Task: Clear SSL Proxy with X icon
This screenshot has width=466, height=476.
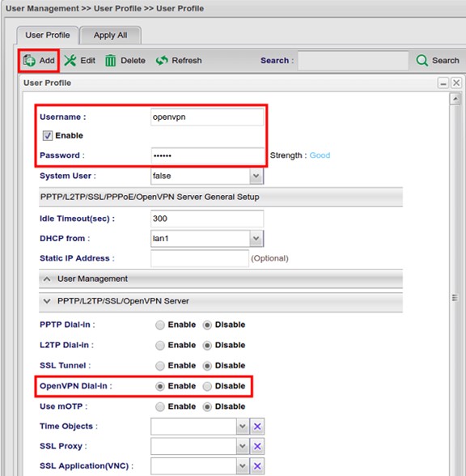Action: [x=257, y=446]
